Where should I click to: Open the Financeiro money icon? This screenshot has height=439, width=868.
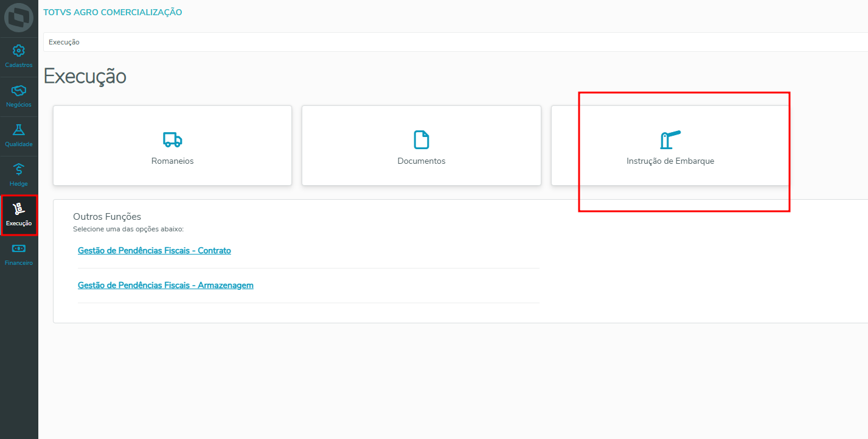(19, 248)
